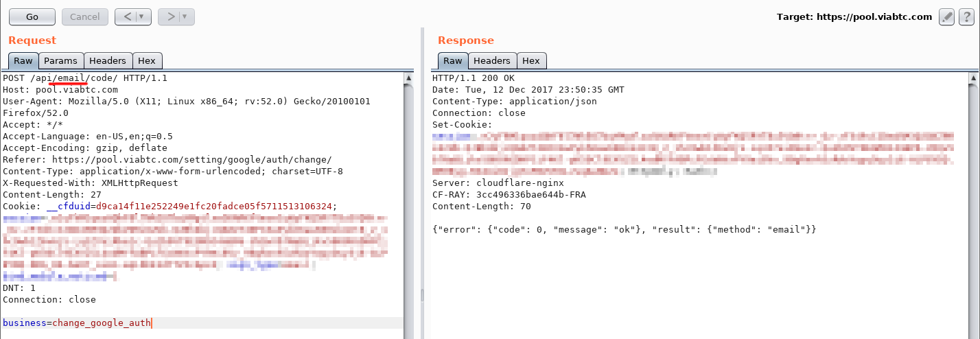The image size is (980, 339).
Task: Click the request Connection: close line
Action: pyautogui.click(x=49, y=300)
